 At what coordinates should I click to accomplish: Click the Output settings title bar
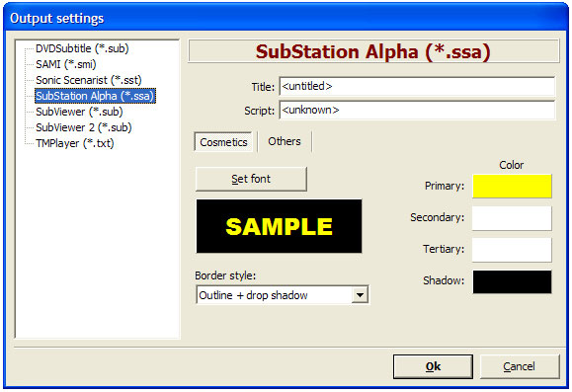(x=286, y=18)
